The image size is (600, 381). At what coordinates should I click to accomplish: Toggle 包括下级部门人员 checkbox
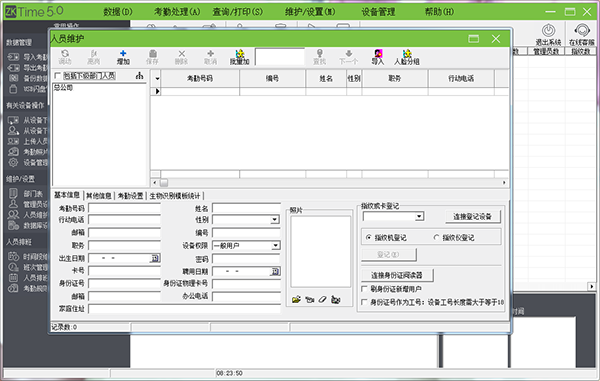58,76
